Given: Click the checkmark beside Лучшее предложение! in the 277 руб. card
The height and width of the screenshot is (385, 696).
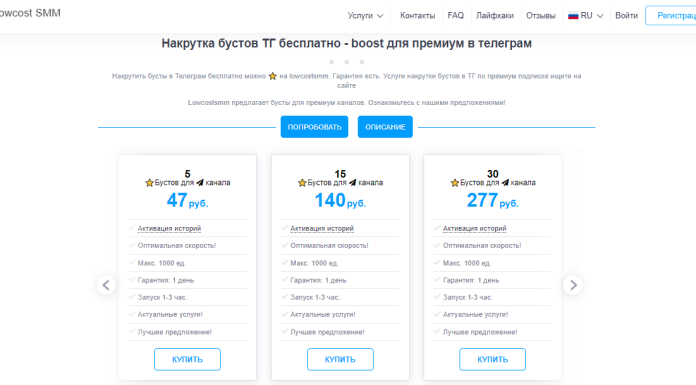Looking at the screenshot, I should (x=437, y=331).
